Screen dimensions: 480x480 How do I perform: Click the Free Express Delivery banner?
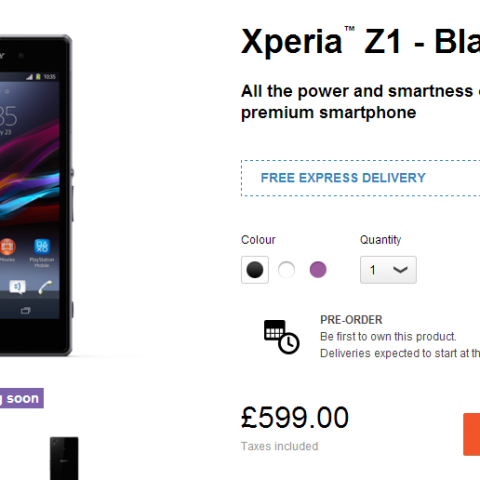(x=360, y=178)
